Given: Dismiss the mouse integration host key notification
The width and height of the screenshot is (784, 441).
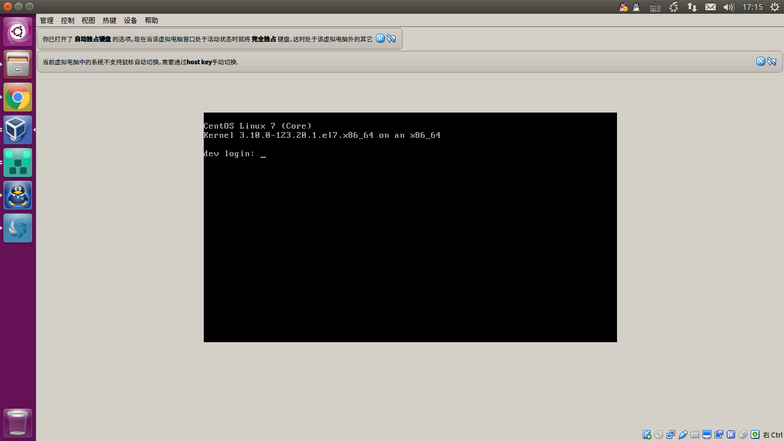Looking at the screenshot, I should point(760,62).
